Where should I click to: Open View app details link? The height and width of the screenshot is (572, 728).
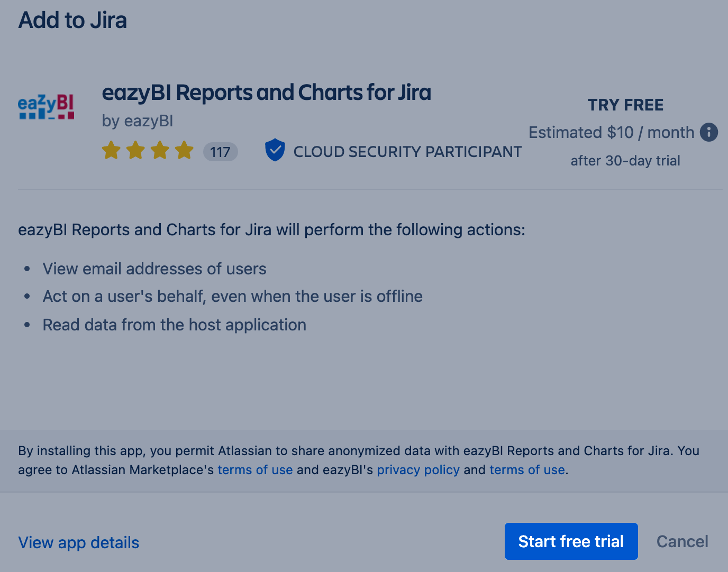click(79, 542)
